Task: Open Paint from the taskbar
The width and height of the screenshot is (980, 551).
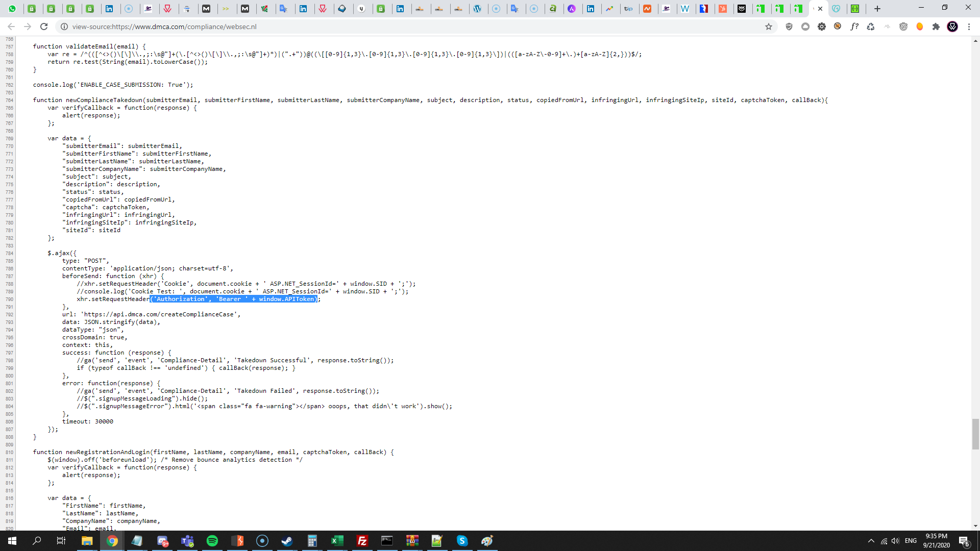Action: [487, 541]
